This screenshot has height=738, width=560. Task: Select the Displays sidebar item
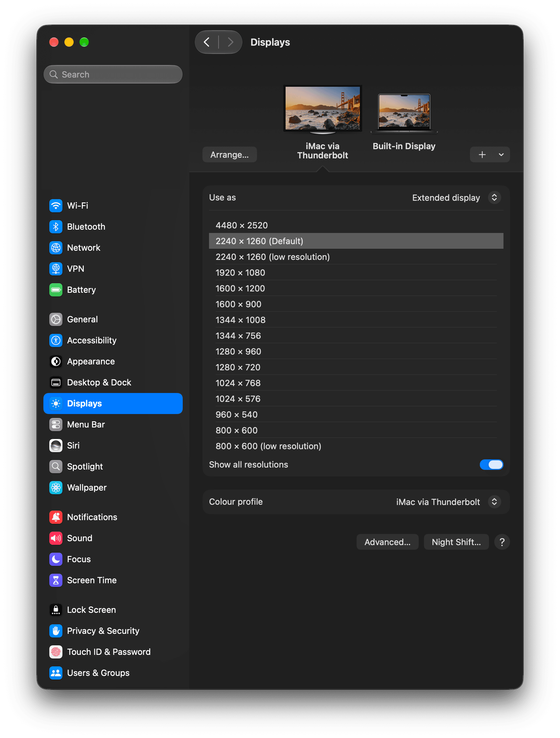[113, 404]
